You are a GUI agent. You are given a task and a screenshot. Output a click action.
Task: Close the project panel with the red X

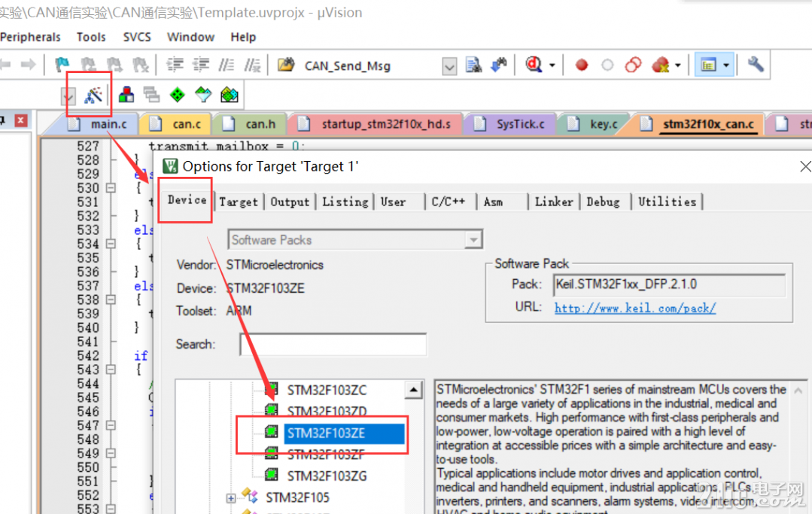pos(21,120)
